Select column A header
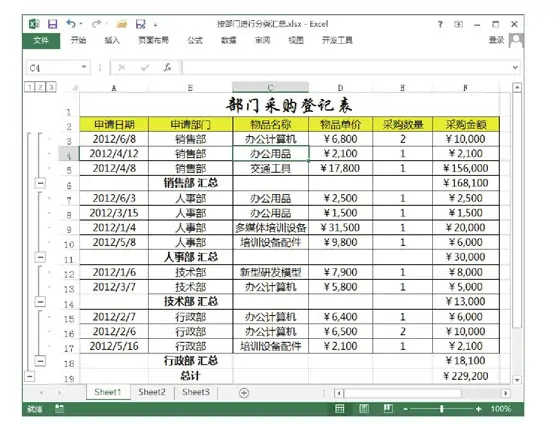This screenshot has width=560, height=424. (114, 88)
